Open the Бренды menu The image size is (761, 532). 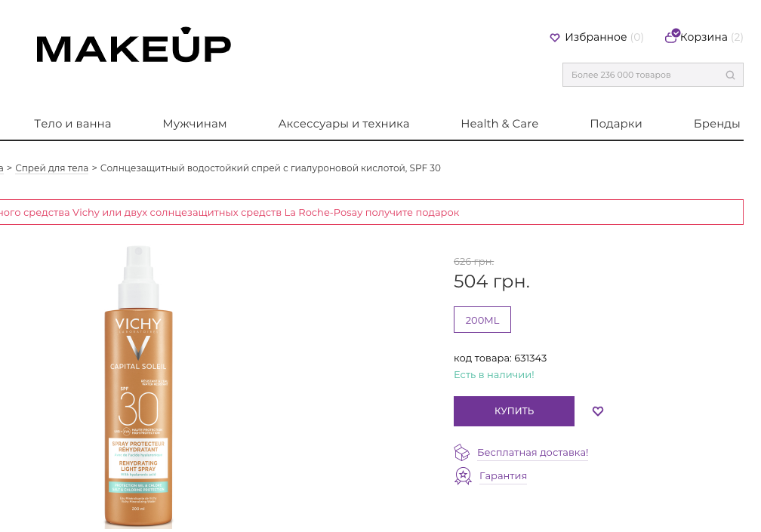coord(717,124)
